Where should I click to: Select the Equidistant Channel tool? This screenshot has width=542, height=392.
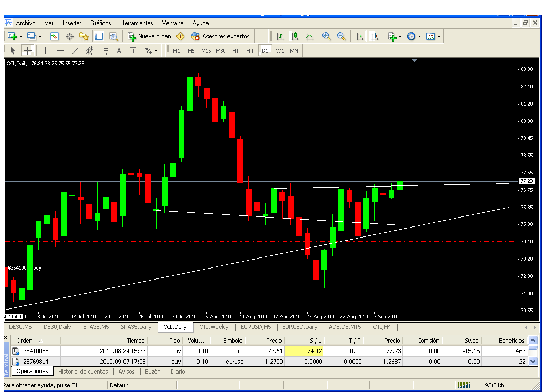[x=89, y=51]
